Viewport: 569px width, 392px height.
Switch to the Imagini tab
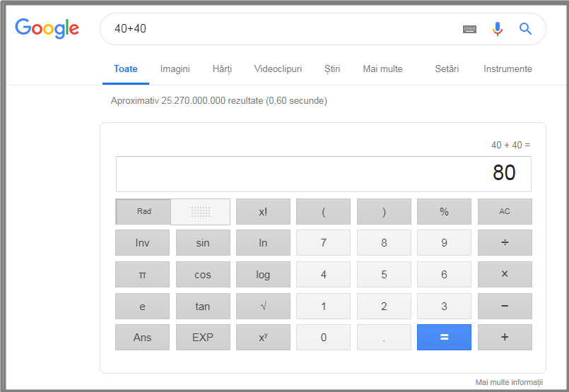click(175, 69)
